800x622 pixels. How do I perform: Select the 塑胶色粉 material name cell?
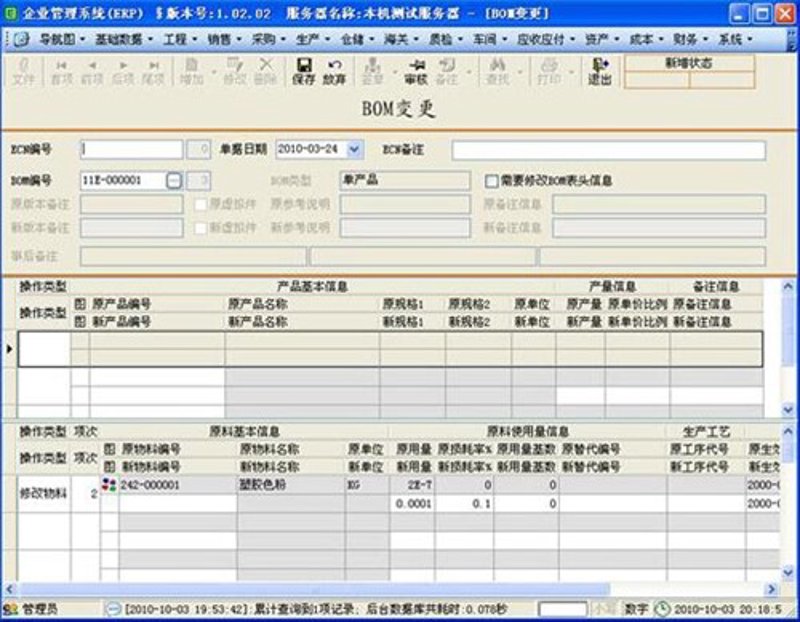[x=291, y=485]
